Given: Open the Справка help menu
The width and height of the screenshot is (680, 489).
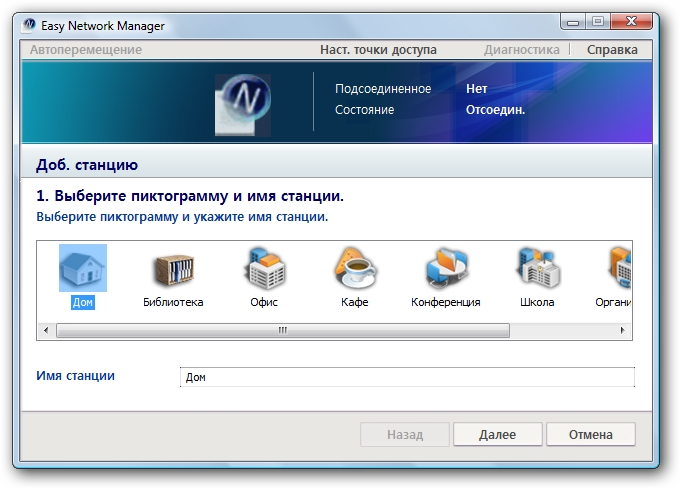Looking at the screenshot, I should pos(612,50).
